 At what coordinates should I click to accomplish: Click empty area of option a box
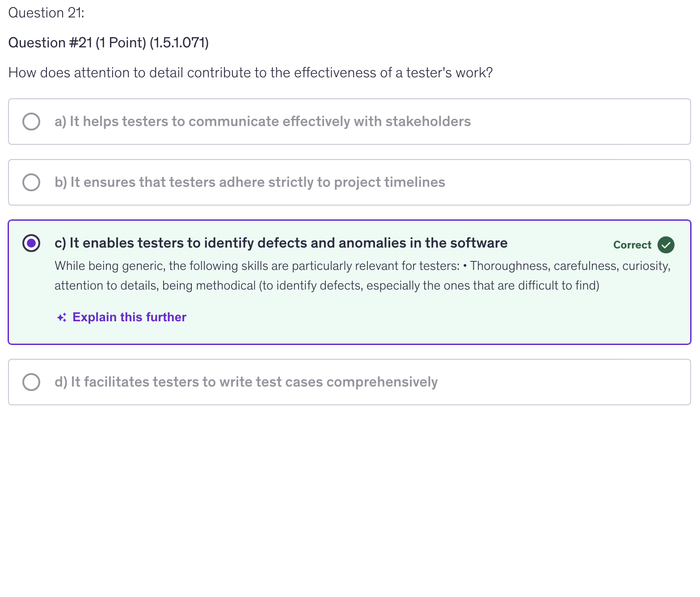[x=581, y=122]
